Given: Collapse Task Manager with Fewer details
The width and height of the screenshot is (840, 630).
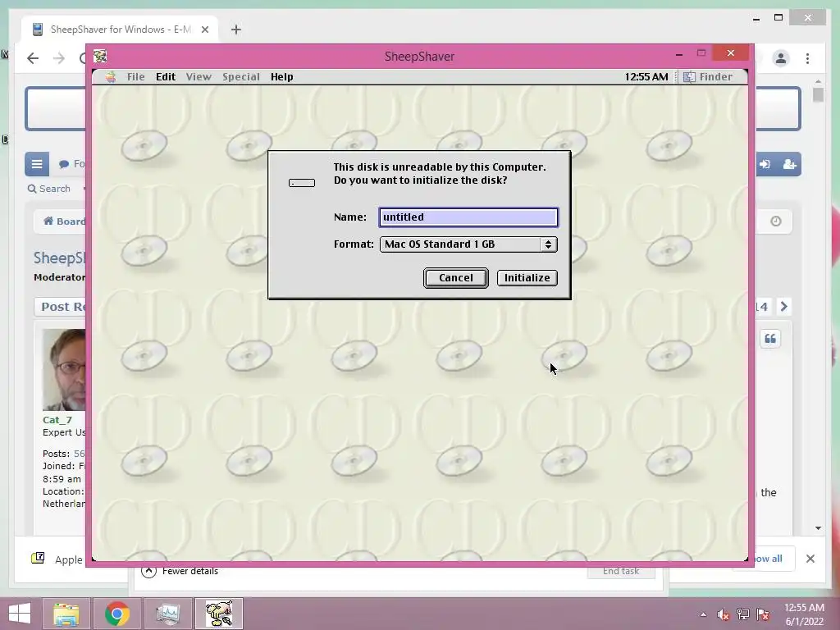Looking at the screenshot, I should [x=180, y=571].
